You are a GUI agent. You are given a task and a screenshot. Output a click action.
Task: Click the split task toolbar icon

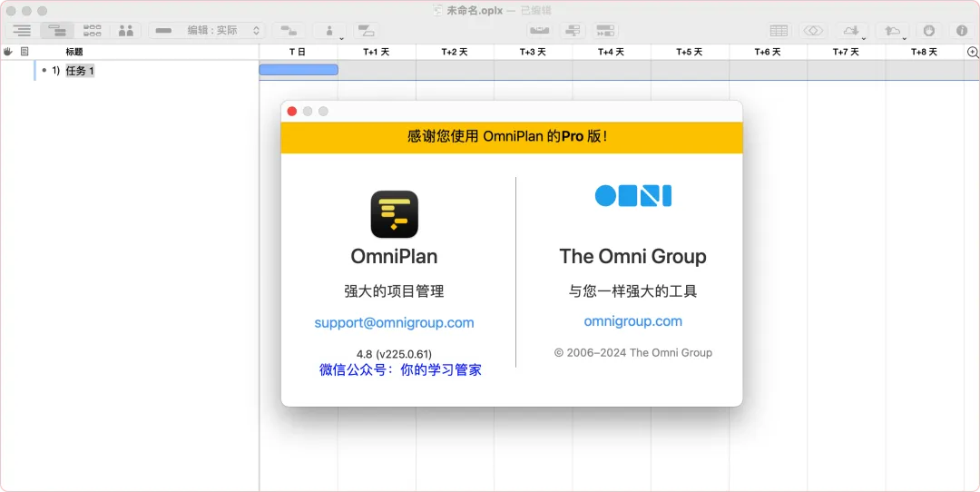click(366, 30)
